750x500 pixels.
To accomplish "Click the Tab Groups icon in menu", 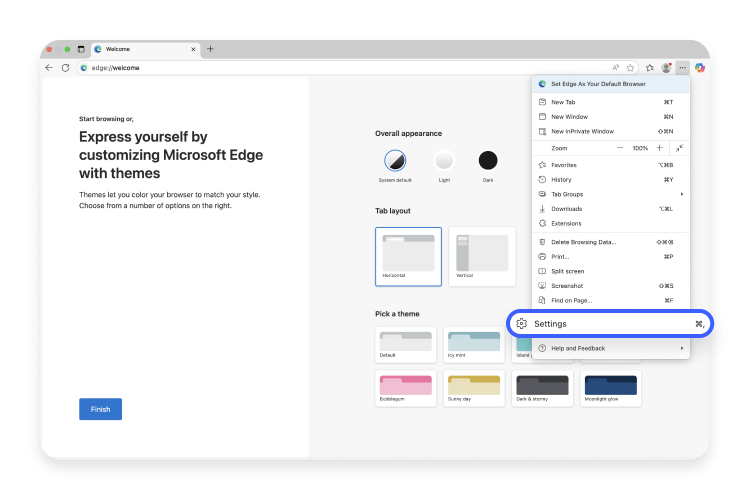I will click(x=542, y=194).
